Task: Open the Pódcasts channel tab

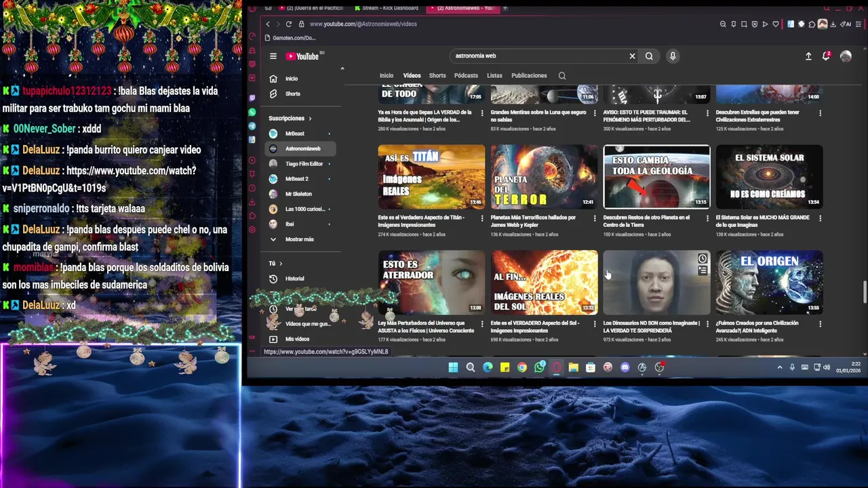Action: (466, 76)
